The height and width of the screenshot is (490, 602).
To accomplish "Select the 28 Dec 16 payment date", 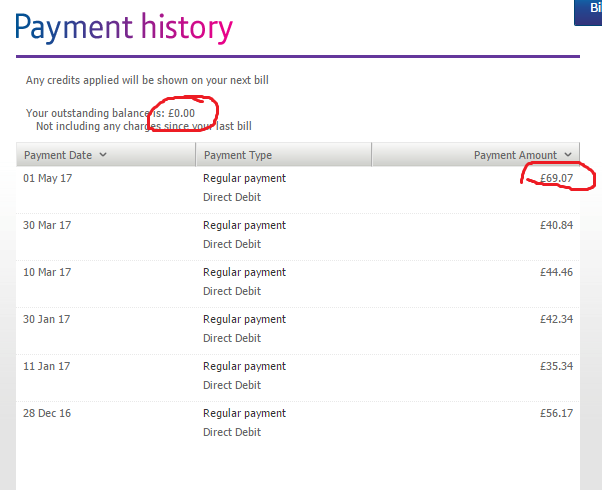I will click(x=47, y=413).
